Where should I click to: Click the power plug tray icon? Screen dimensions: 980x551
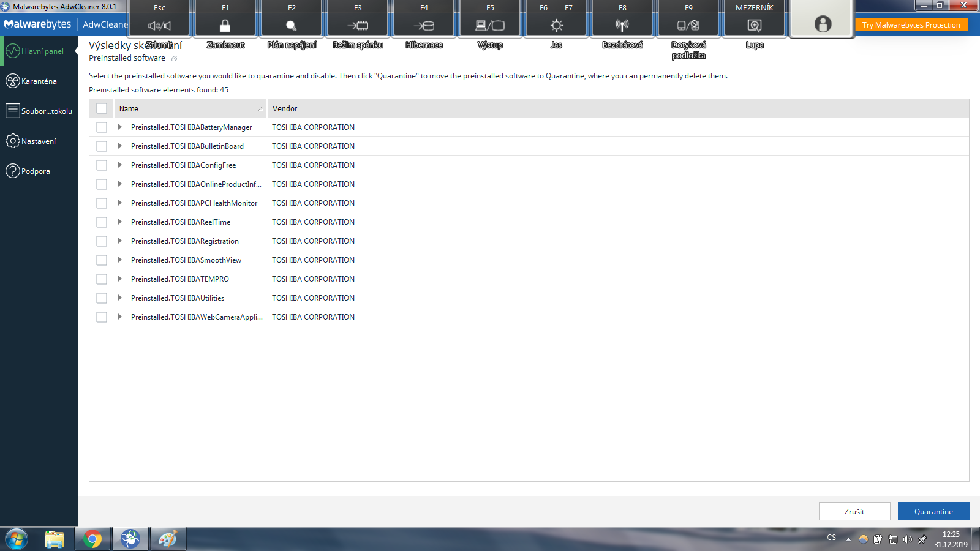pos(878,539)
